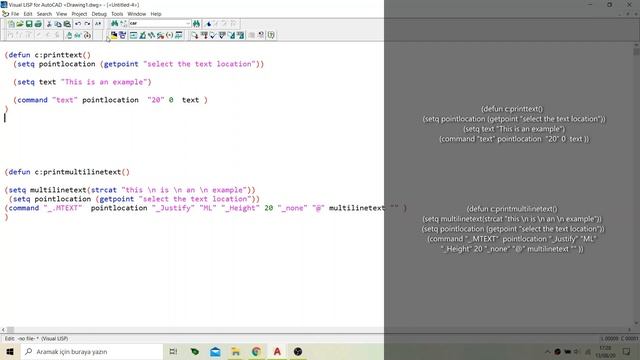Click the "(defun c:printtext()" line
Screen dimensions: 640x360
click(x=48, y=55)
